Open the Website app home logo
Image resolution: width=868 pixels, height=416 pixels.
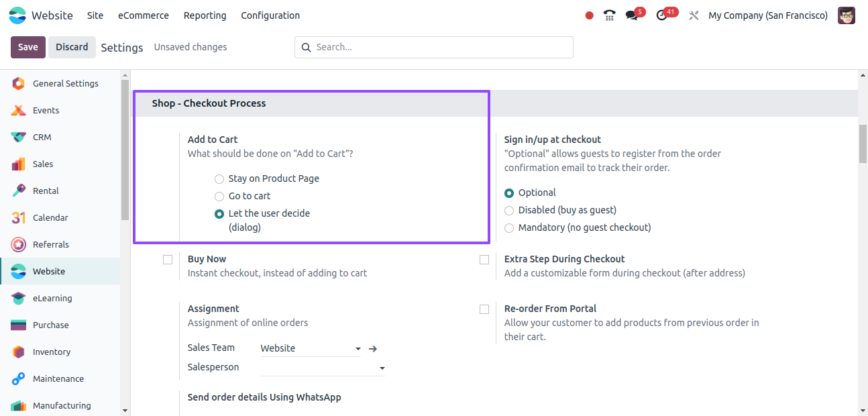(17, 15)
